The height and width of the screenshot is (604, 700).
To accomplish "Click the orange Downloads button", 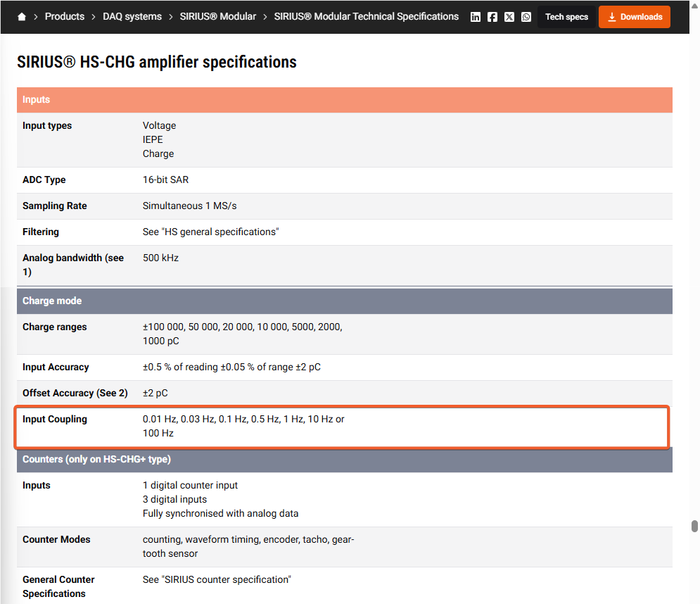I will click(635, 17).
